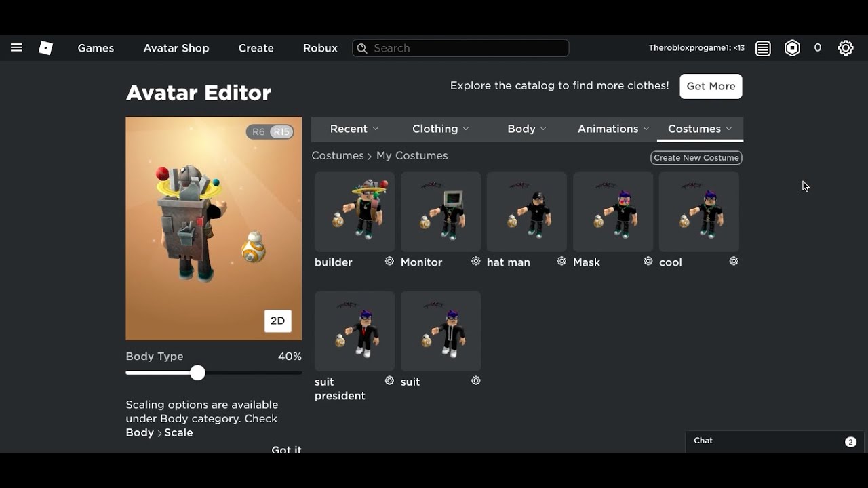
Task: Open the Create page
Action: point(256,48)
